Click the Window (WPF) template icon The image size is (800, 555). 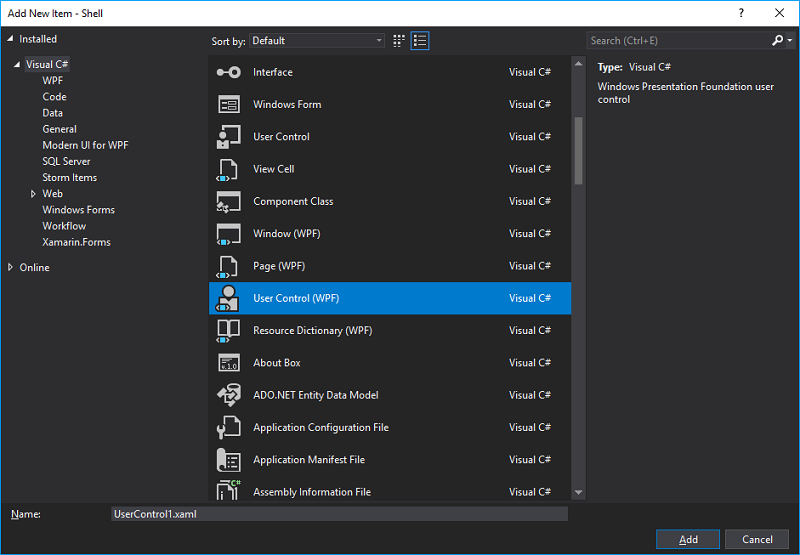click(x=229, y=234)
